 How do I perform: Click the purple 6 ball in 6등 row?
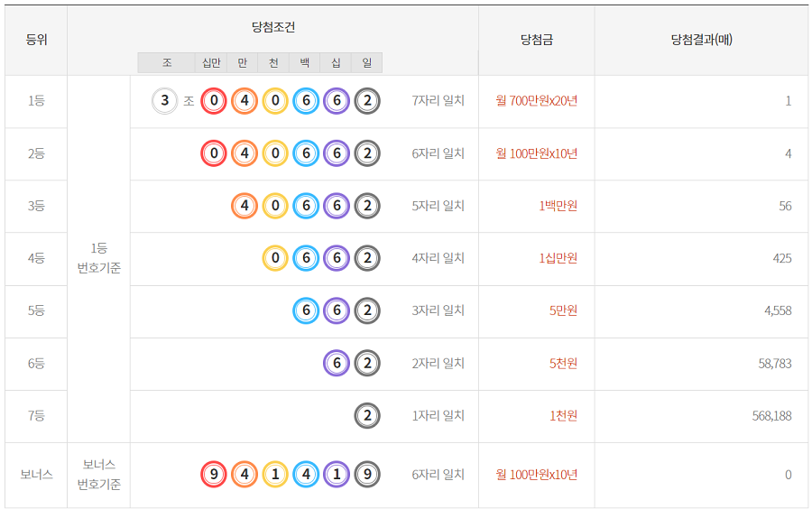click(337, 363)
